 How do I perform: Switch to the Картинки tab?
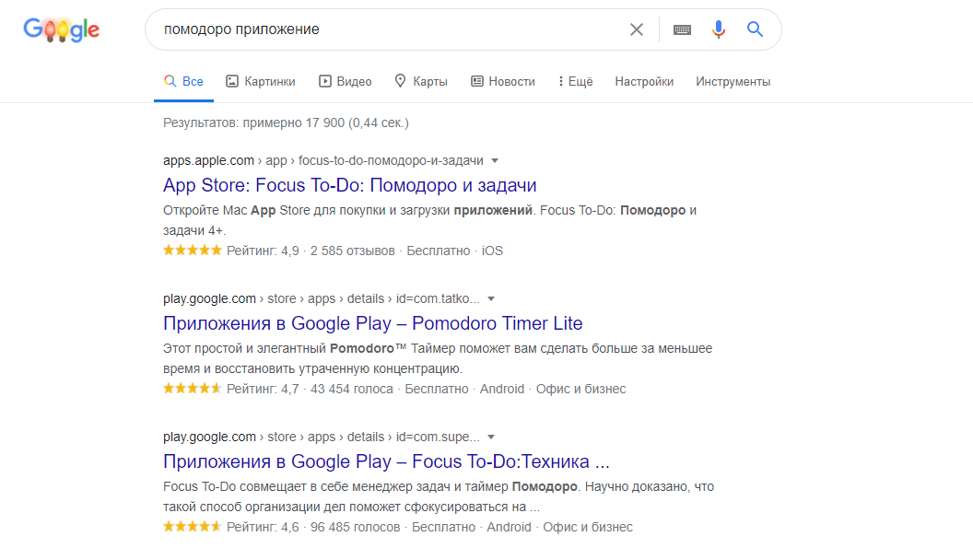pyautogui.click(x=261, y=81)
